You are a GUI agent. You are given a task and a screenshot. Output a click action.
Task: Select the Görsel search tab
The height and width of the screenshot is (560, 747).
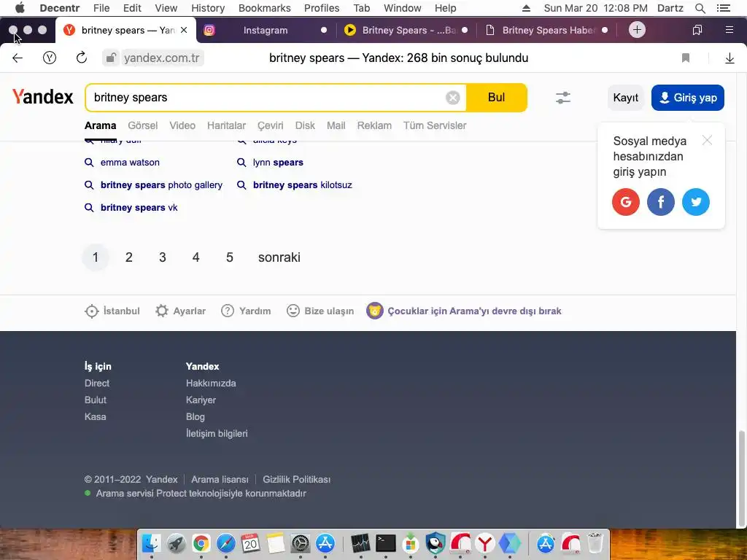tap(142, 125)
